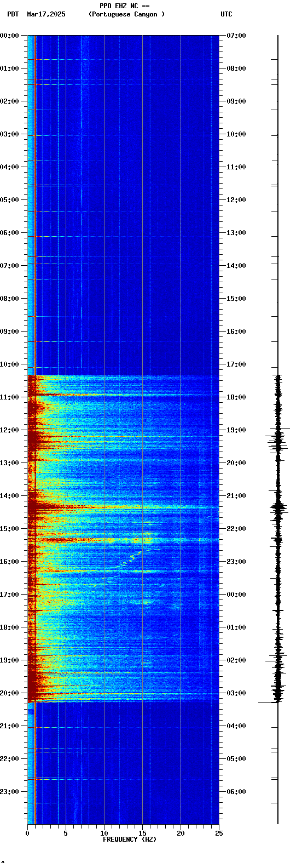The image size is (302, 868).
Task: Select the date label 'Mar17,2025'
Action: click(x=46, y=14)
